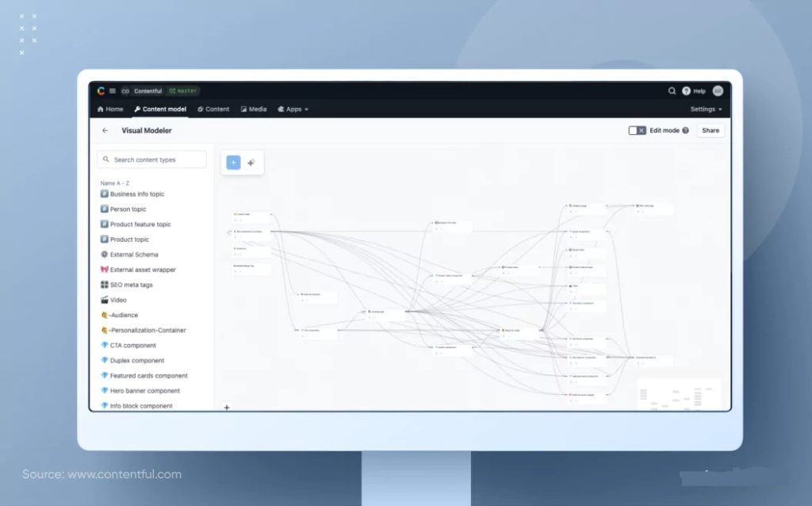Click the SEO meta tags icon in sidebar
This screenshot has height=506, width=812.
[x=105, y=285]
